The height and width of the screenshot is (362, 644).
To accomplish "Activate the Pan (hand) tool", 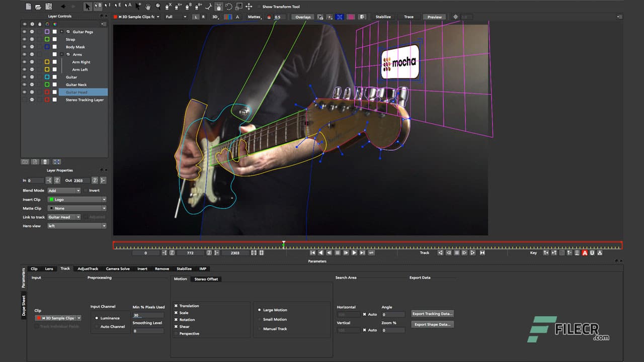I will (x=148, y=7).
